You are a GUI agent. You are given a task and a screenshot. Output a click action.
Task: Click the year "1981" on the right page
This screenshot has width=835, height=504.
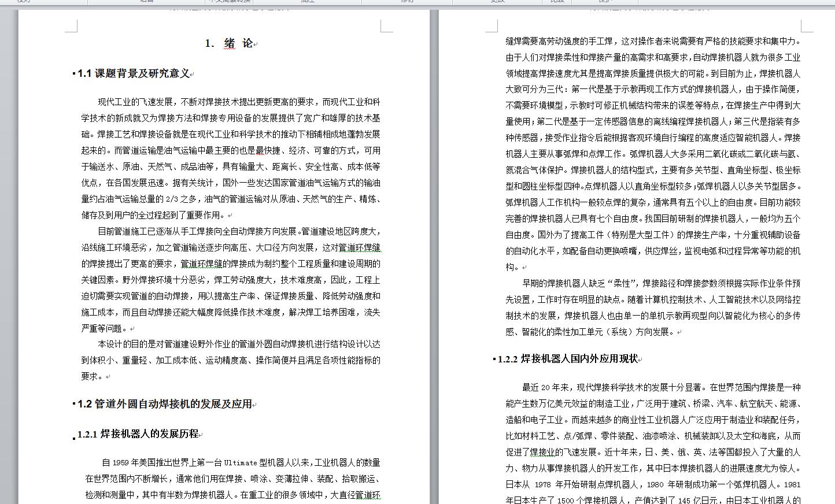point(791,484)
